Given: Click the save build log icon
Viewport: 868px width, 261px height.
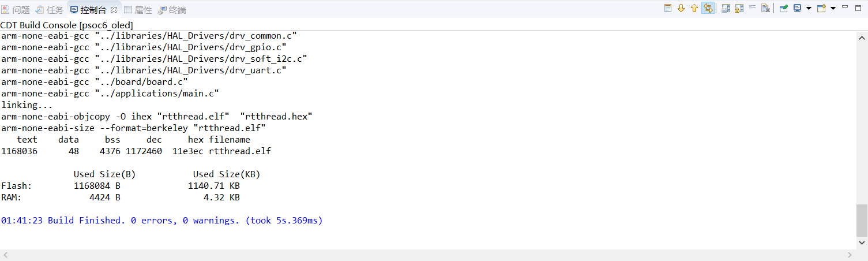Looking at the screenshot, I should coord(726,9).
